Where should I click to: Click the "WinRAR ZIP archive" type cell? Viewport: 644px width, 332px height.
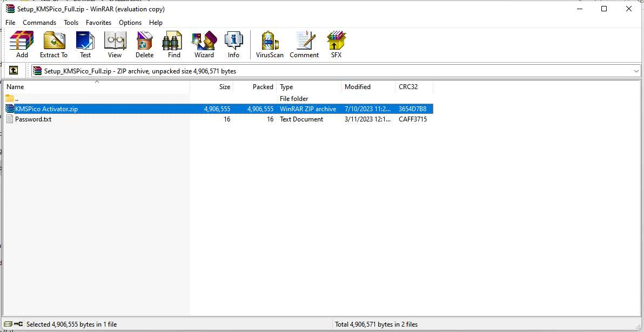point(308,109)
